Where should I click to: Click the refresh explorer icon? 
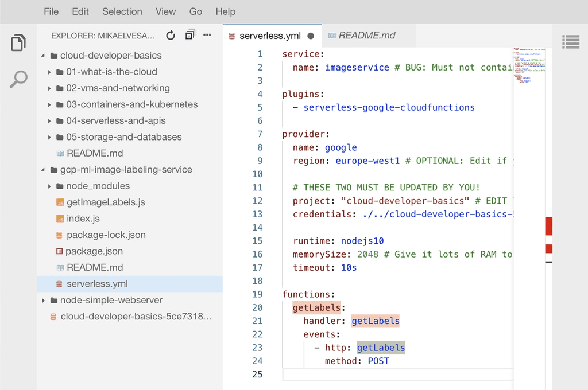coord(171,36)
